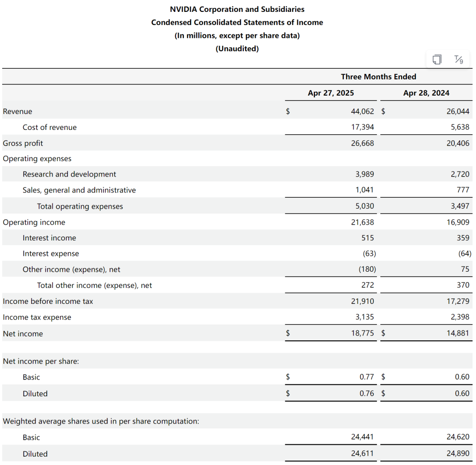Select the '(Unaudited)' line

pyautogui.click(x=237, y=49)
